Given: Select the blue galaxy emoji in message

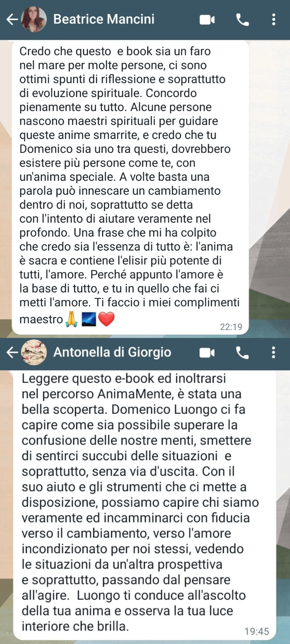Looking at the screenshot, I should point(89,319).
